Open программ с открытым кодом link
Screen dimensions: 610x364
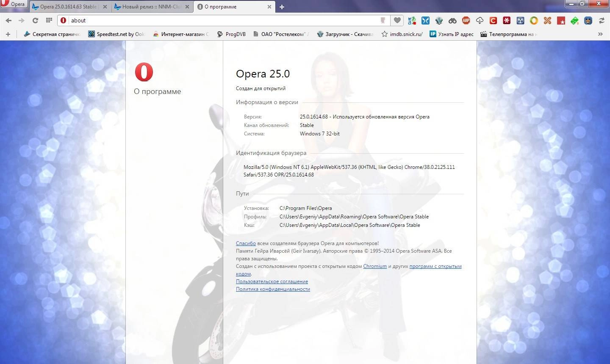point(435,266)
